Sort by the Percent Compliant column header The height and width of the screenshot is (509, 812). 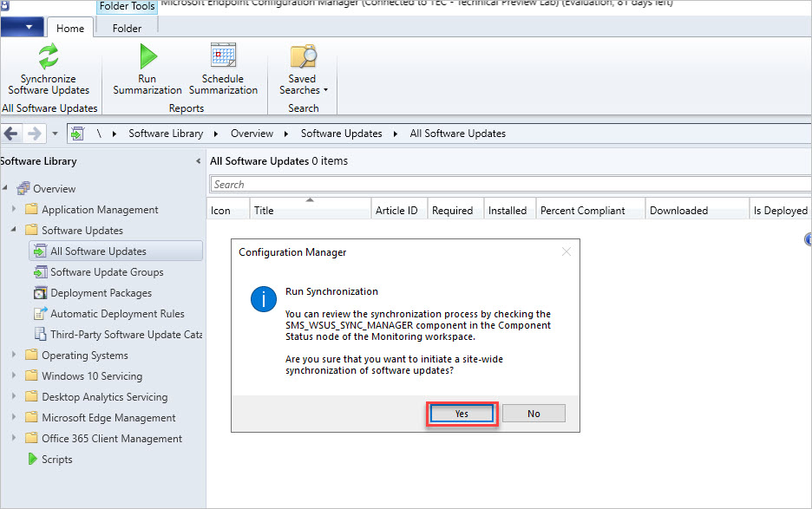click(591, 210)
